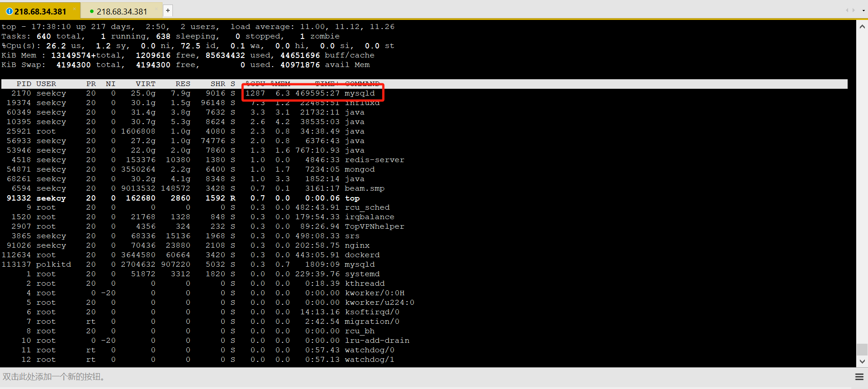
Task: Click the USER column header
Action: click(46, 84)
